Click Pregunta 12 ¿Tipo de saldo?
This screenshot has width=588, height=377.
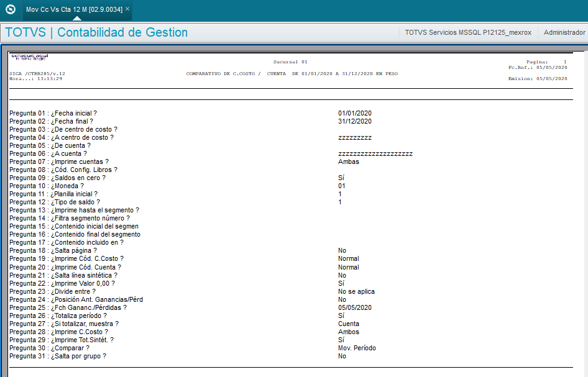coord(55,202)
